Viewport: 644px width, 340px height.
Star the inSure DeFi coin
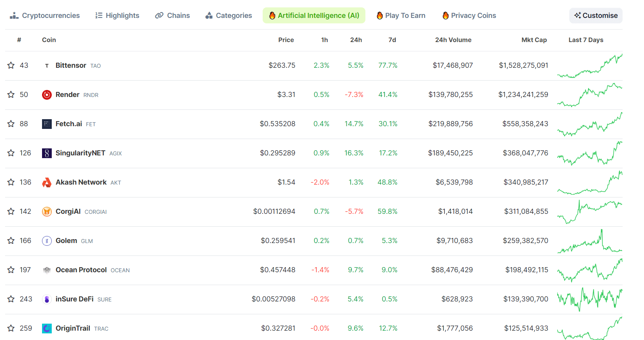click(11, 299)
